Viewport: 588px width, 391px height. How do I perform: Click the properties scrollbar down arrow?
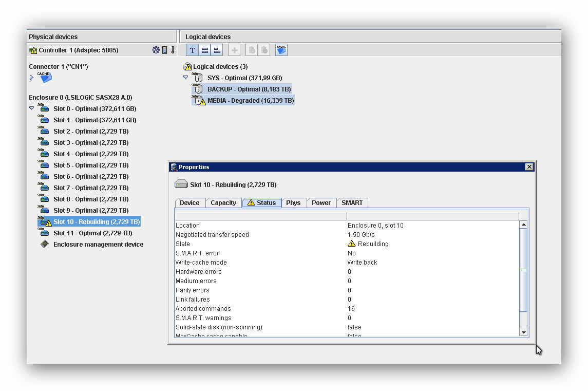(523, 332)
